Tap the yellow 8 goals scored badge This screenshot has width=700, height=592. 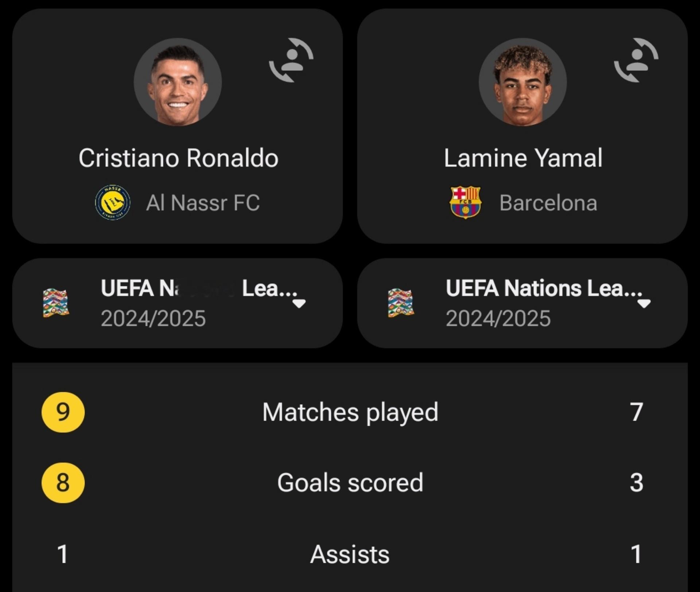(63, 483)
